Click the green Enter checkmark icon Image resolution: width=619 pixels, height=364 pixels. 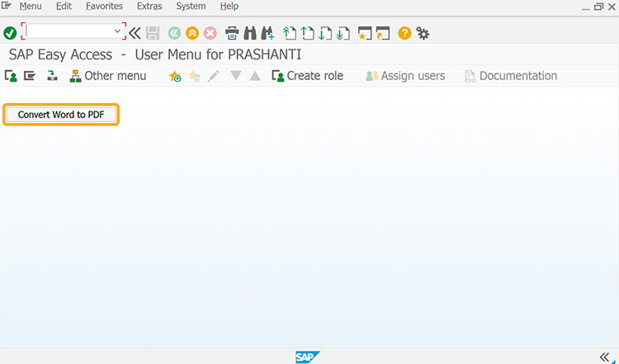pos(10,33)
